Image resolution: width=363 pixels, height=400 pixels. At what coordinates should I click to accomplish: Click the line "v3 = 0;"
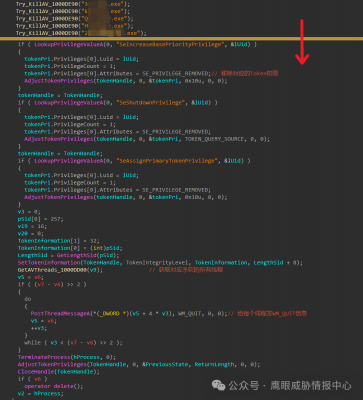(x=29, y=212)
